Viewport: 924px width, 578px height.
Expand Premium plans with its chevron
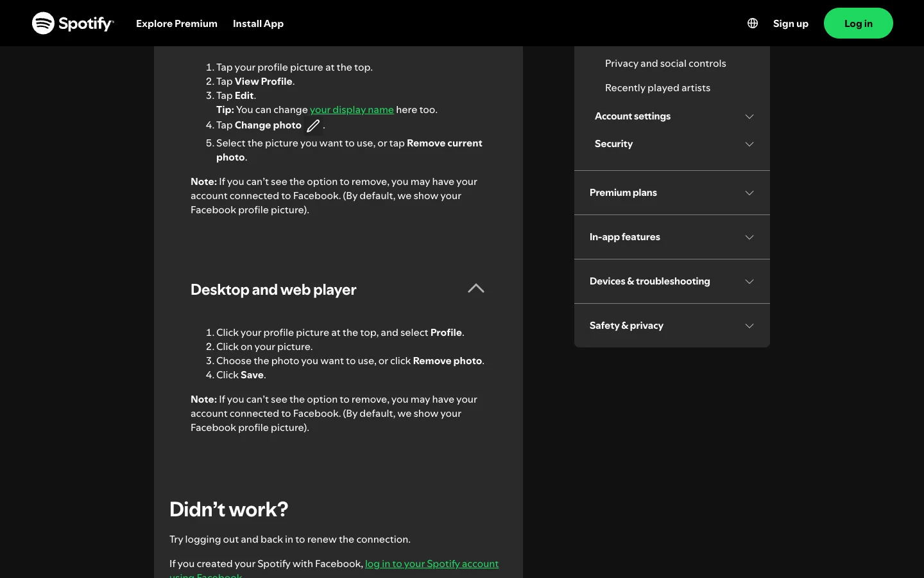(749, 193)
